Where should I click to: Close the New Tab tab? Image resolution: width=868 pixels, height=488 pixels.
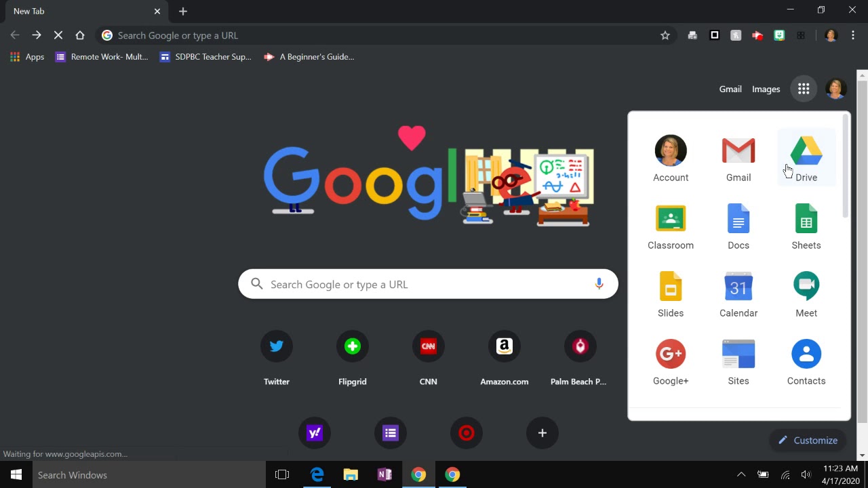click(157, 12)
